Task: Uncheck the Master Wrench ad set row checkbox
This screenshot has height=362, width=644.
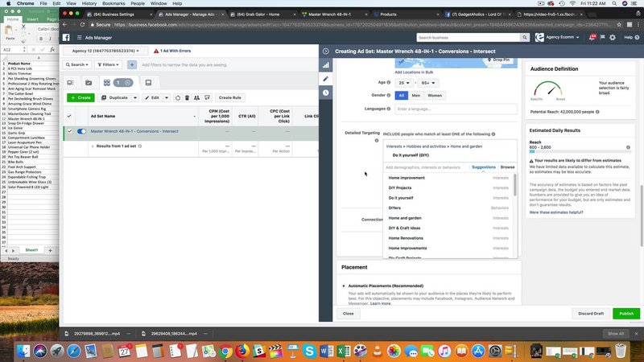Action: (69, 131)
